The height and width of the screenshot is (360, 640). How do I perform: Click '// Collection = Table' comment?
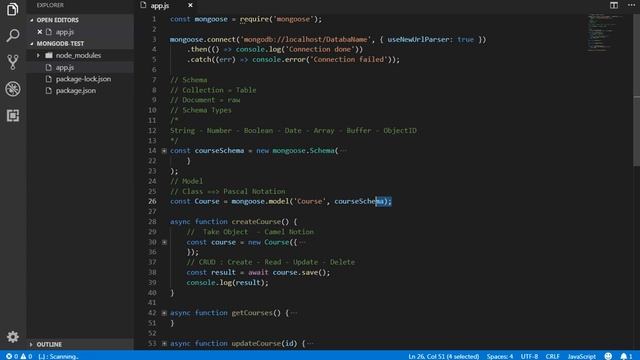tap(213, 90)
